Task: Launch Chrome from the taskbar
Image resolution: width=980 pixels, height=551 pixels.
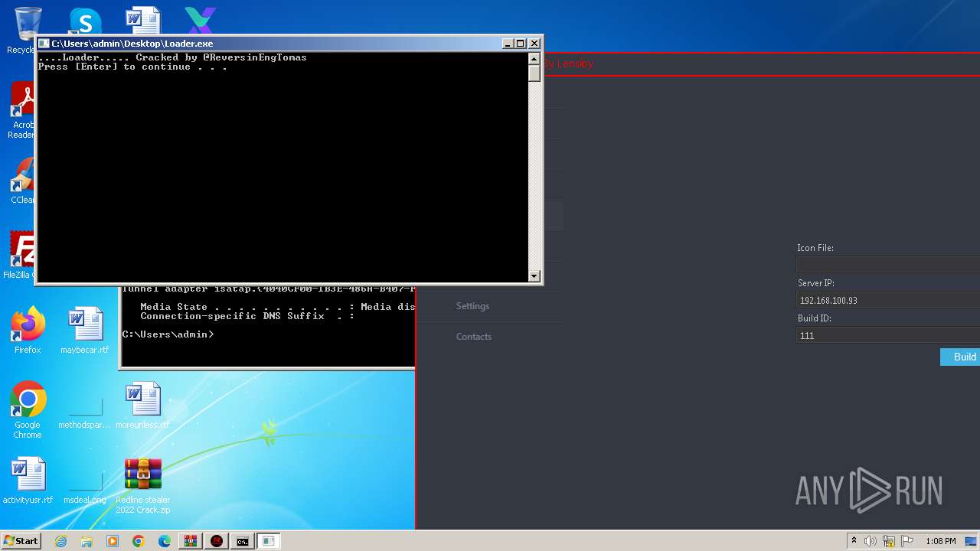Action: pos(139,541)
